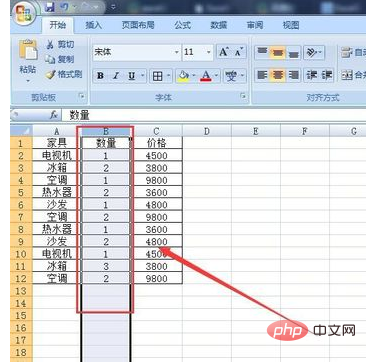Select row 5 header
This screenshot has height=363, width=366.
point(21,193)
